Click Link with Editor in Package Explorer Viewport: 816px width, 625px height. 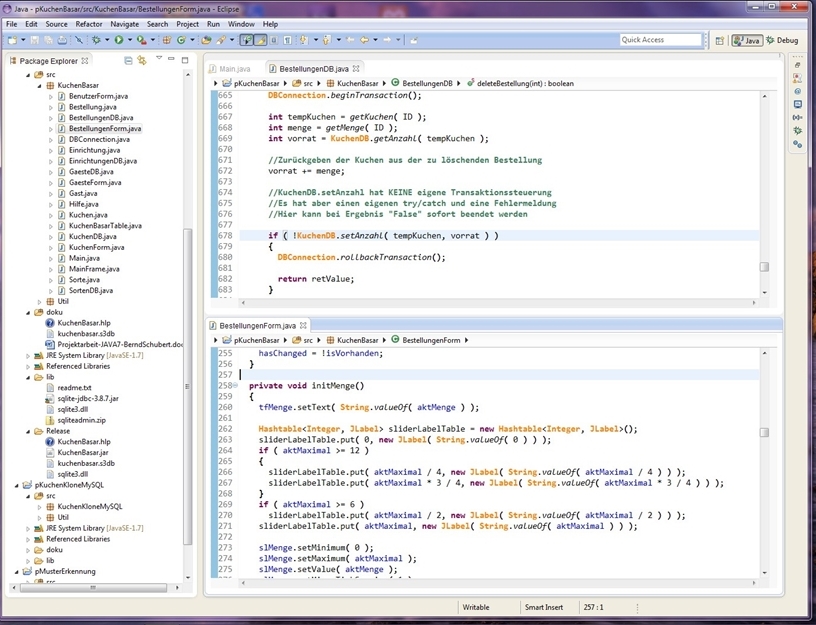tap(142, 61)
